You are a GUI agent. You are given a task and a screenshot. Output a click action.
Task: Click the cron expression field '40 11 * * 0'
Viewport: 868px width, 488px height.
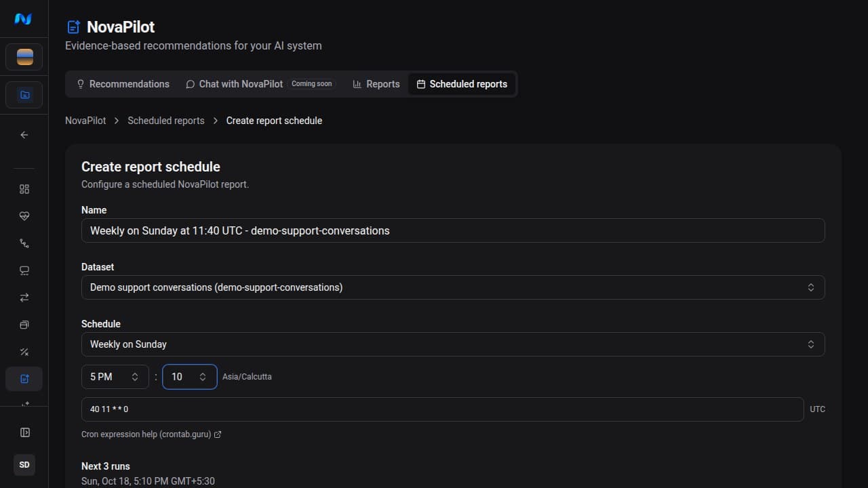coord(443,409)
